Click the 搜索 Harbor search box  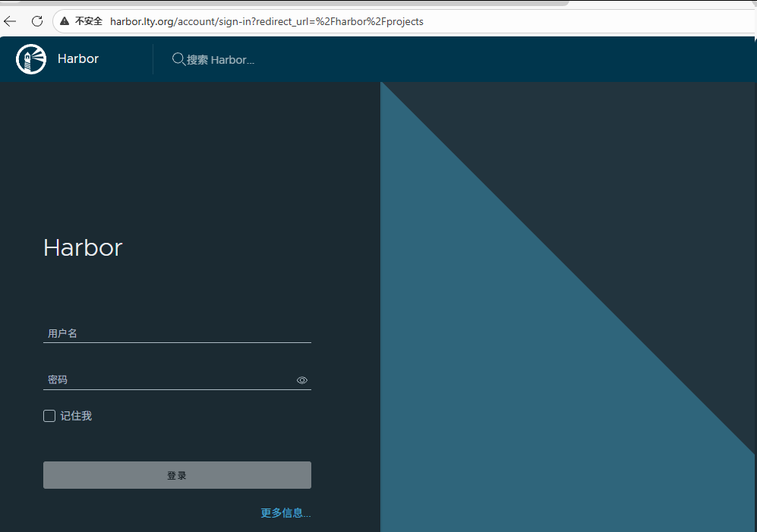tap(221, 60)
